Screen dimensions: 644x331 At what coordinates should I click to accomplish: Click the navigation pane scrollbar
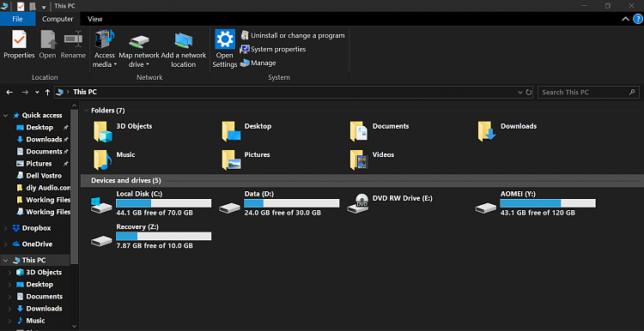(x=74, y=187)
